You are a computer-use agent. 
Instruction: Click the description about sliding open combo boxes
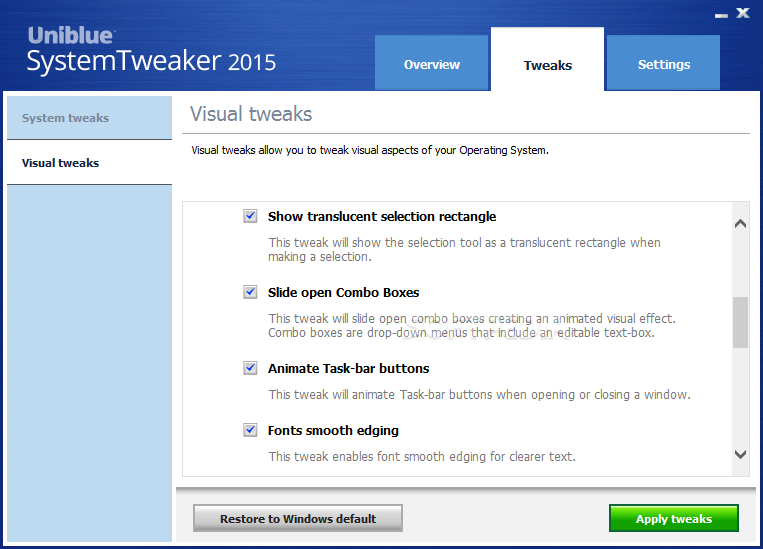472,326
